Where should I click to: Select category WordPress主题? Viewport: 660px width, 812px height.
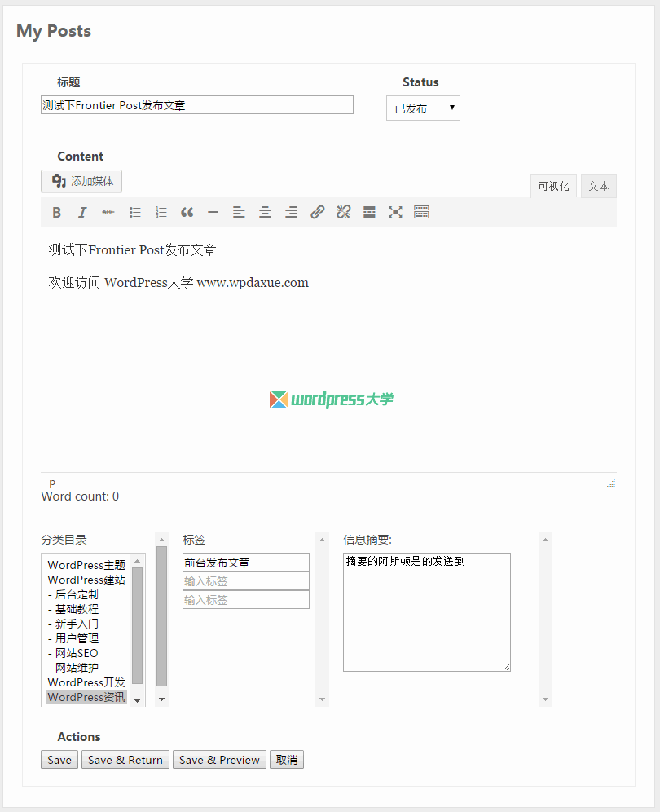86,565
